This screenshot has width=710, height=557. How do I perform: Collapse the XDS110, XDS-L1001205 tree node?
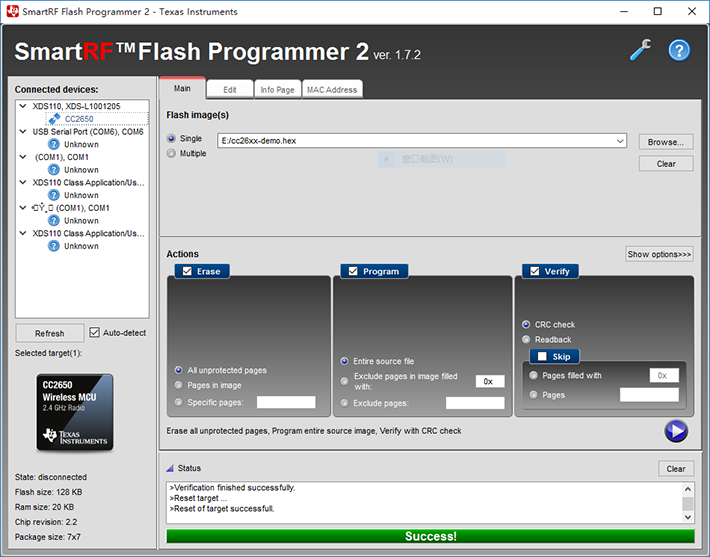tap(23, 106)
